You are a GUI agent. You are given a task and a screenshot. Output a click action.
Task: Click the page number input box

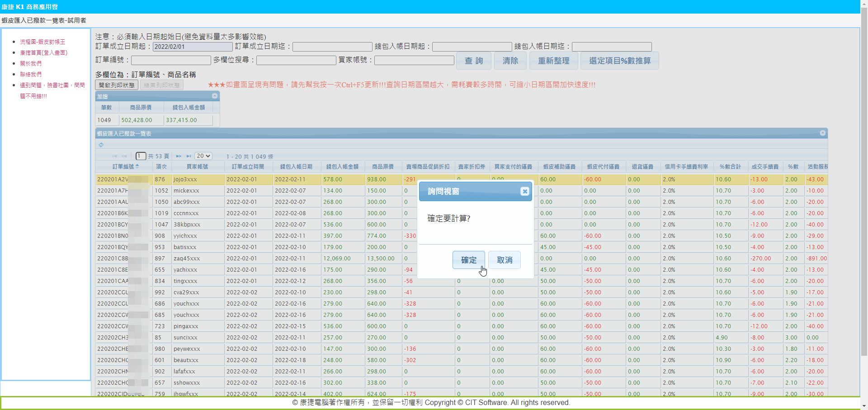coord(141,156)
